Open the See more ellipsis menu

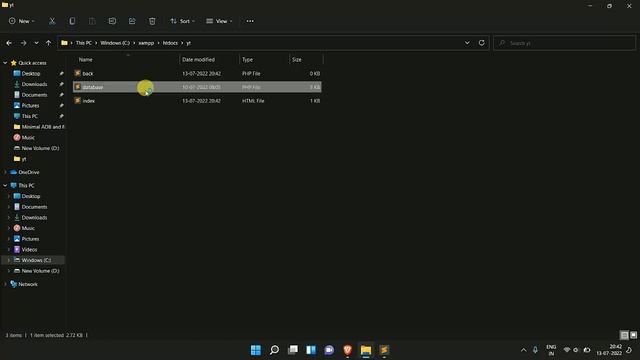tap(250, 21)
